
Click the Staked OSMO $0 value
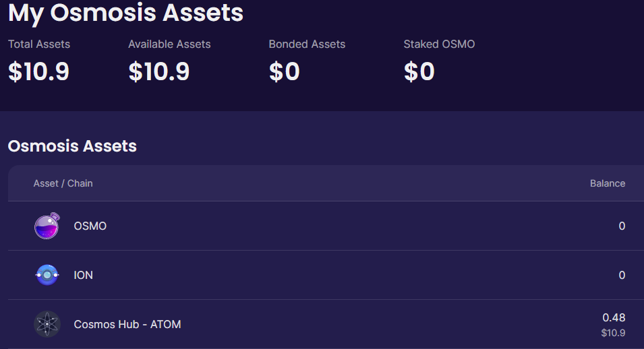click(419, 71)
